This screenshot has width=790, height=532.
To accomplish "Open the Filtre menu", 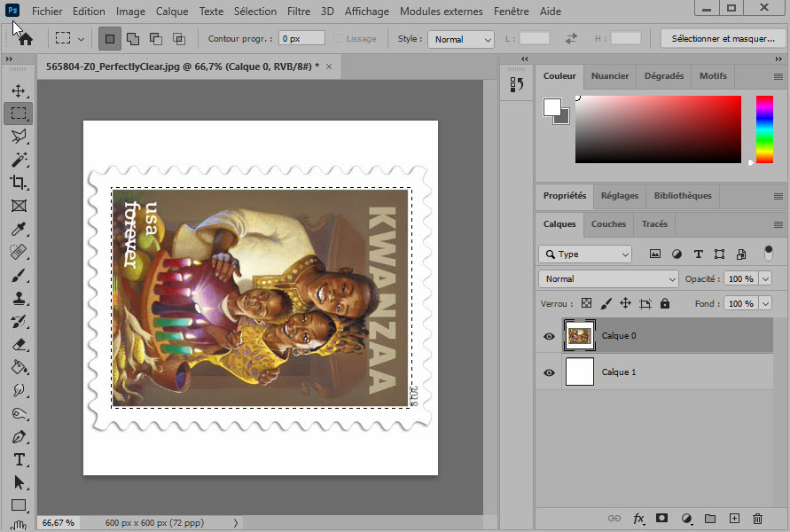I will coord(299,11).
